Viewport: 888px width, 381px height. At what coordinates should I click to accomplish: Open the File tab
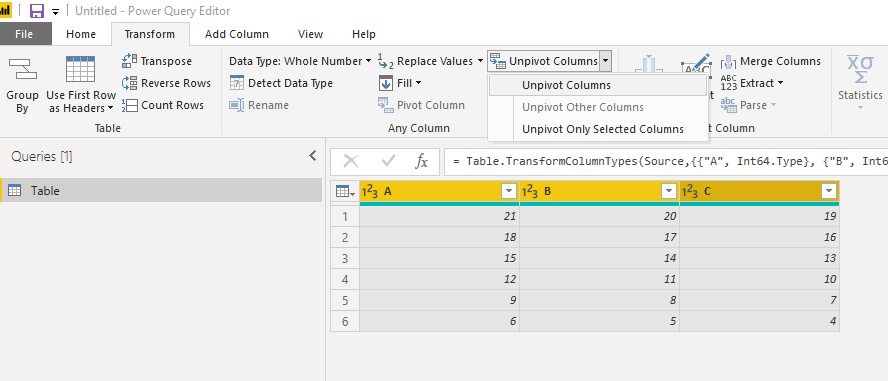click(24, 34)
